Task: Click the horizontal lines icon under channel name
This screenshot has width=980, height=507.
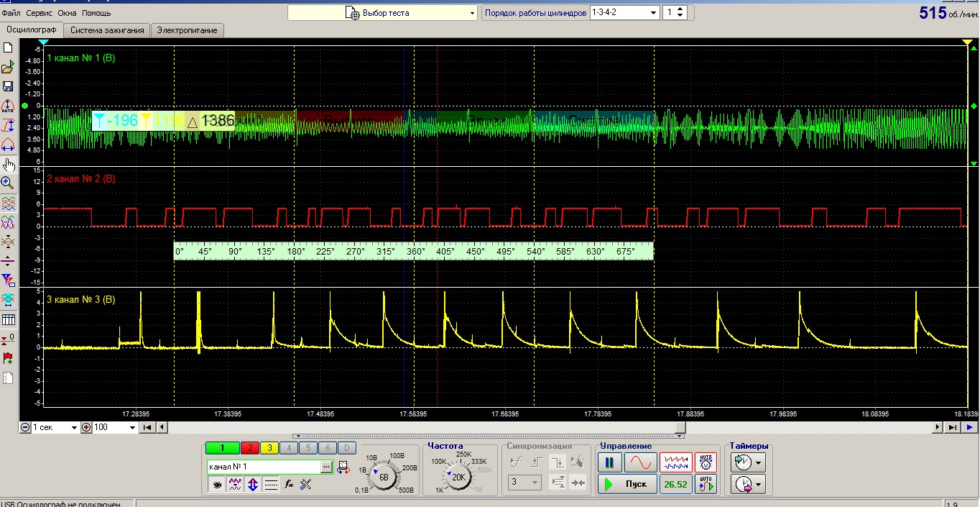Action: (271, 485)
